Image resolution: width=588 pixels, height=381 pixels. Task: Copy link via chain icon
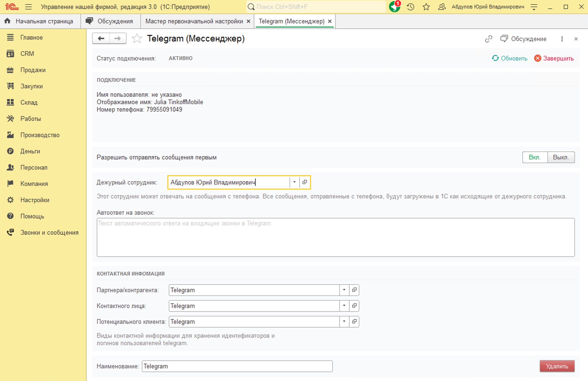pyautogui.click(x=489, y=39)
